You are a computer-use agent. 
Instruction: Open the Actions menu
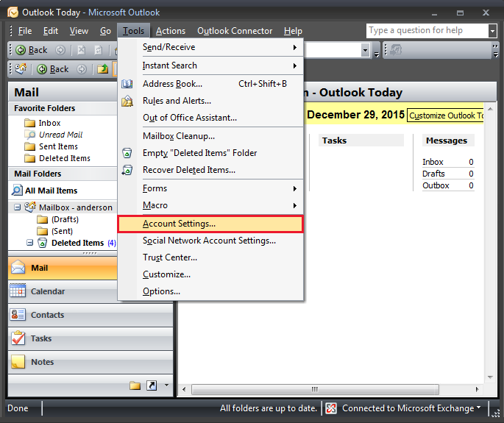click(171, 31)
